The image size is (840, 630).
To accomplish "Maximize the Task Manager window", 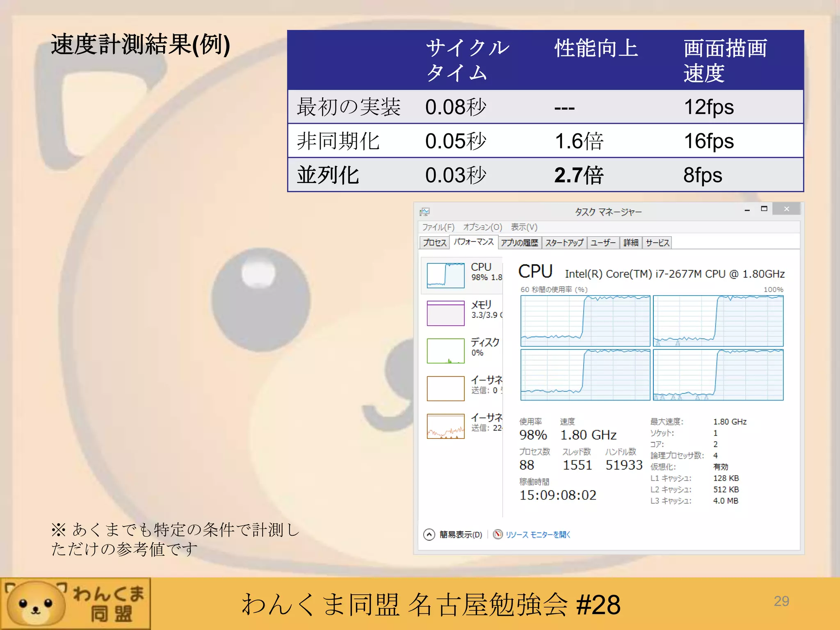I will pyautogui.click(x=764, y=209).
